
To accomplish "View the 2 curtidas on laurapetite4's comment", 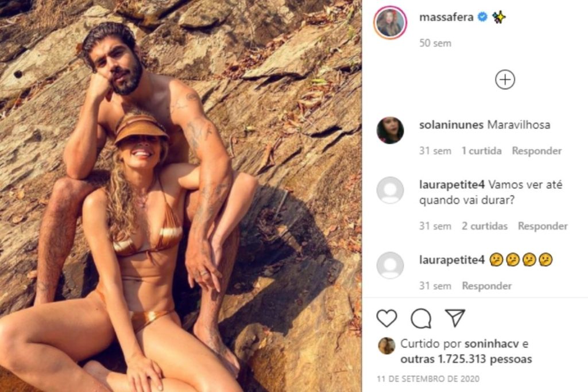I will 485,226.
